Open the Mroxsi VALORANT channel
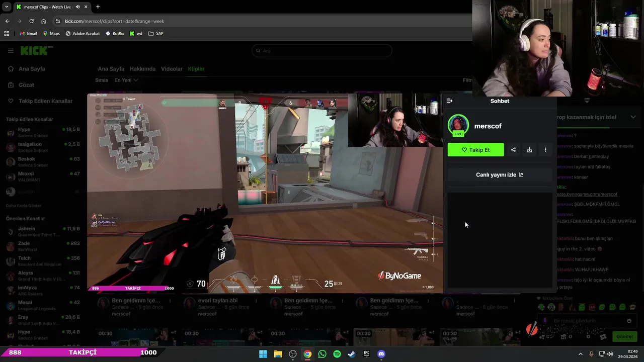The image size is (644, 362). point(43,176)
